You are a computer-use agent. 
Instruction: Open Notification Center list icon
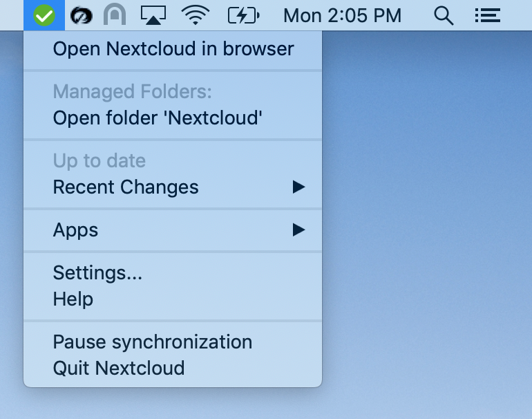(488, 15)
